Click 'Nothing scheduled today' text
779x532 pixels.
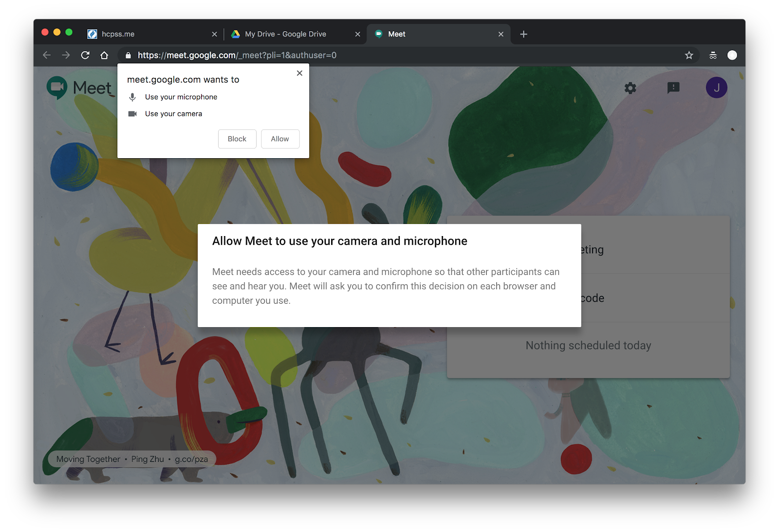click(588, 346)
